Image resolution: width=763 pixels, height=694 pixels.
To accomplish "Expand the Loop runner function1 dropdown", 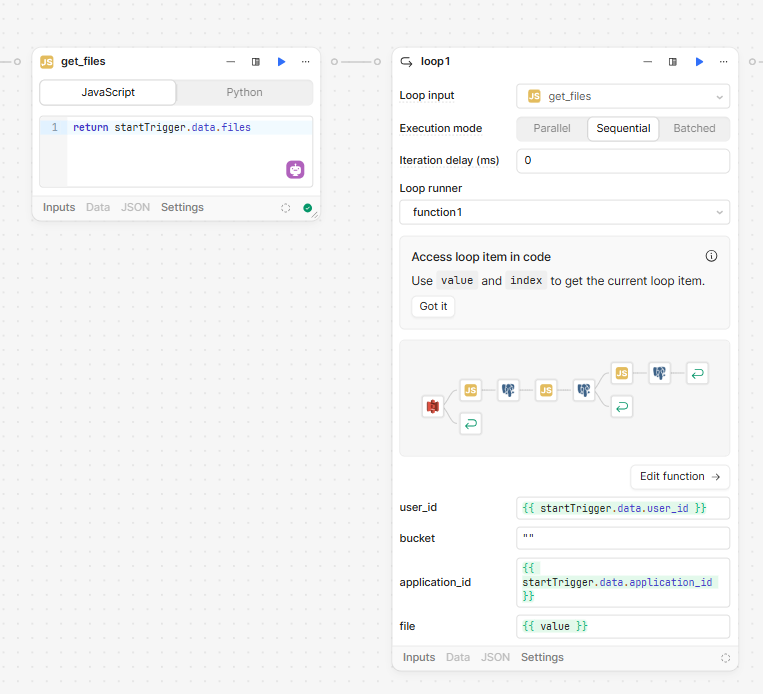I will (564, 212).
